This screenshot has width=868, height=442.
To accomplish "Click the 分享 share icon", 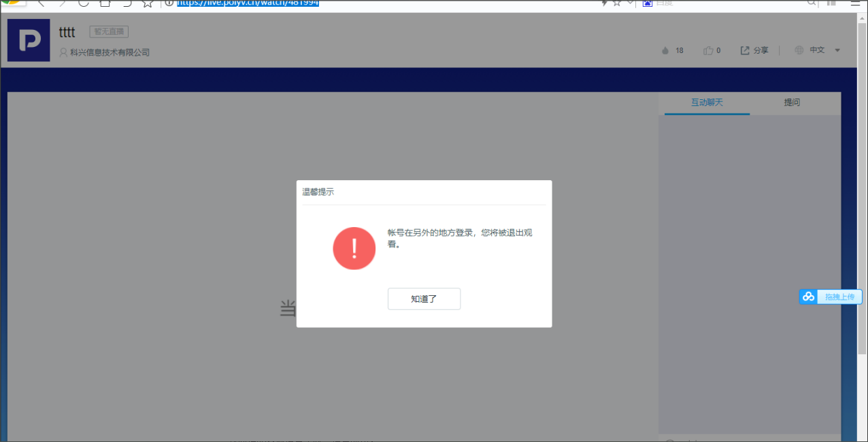I will coord(745,50).
